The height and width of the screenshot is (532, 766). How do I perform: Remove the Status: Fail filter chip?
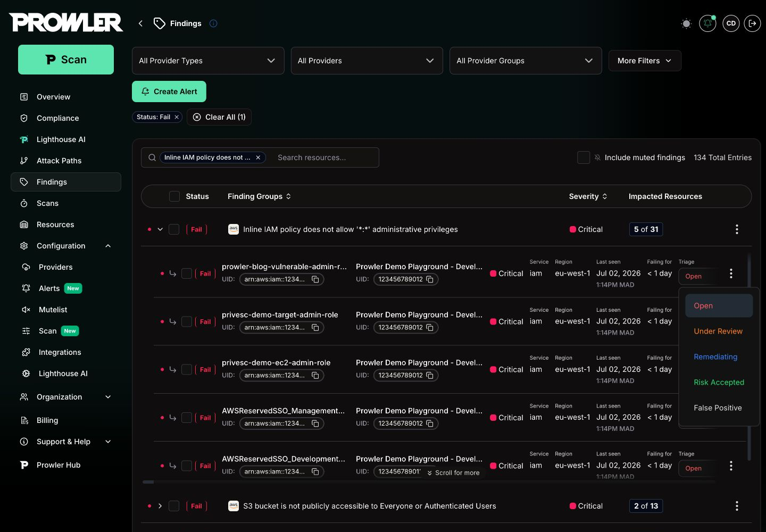(x=177, y=117)
